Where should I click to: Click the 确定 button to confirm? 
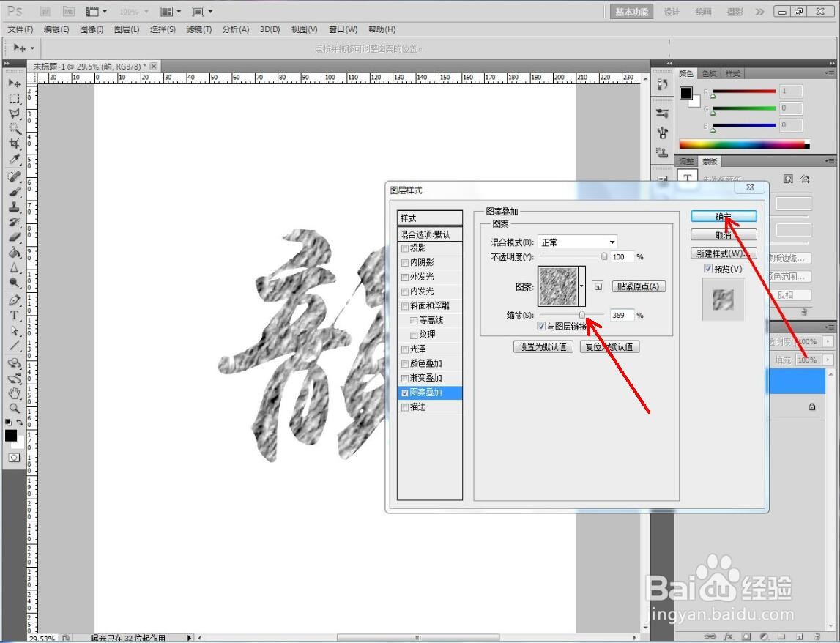(x=724, y=216)
